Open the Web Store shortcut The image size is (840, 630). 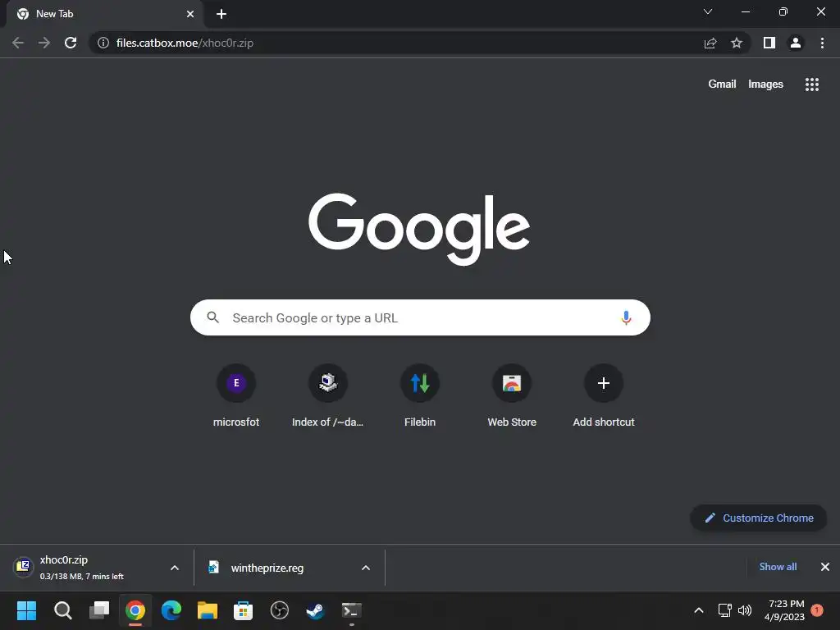coord(512,396)
